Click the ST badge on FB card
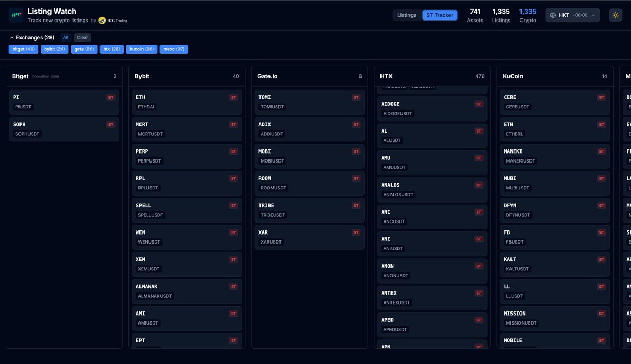Screen dimensions: 631x364 [602, 232]
